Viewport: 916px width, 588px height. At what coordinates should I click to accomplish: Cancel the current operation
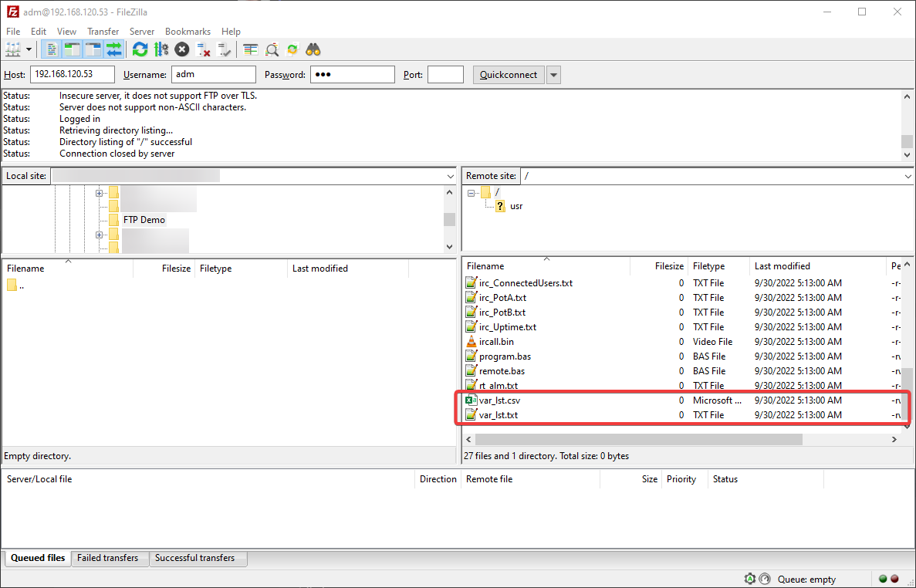pyautogui.click(x=182, y=49)
